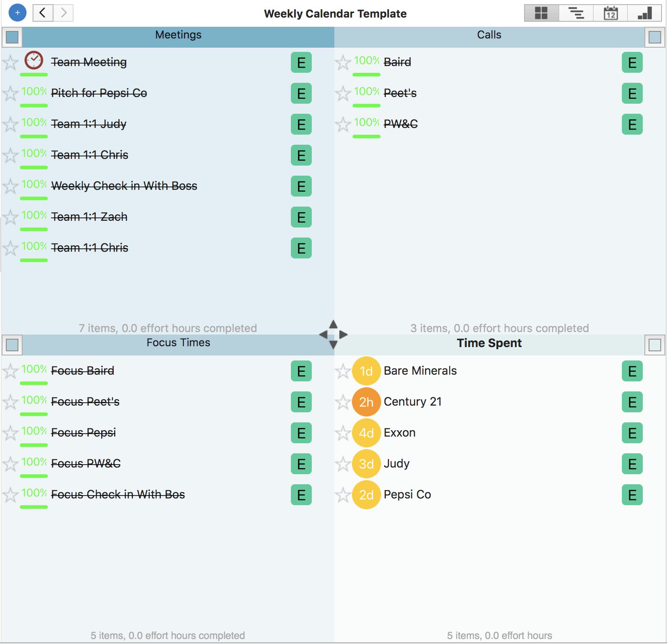Open the Exxon item

tap(400, 433)
